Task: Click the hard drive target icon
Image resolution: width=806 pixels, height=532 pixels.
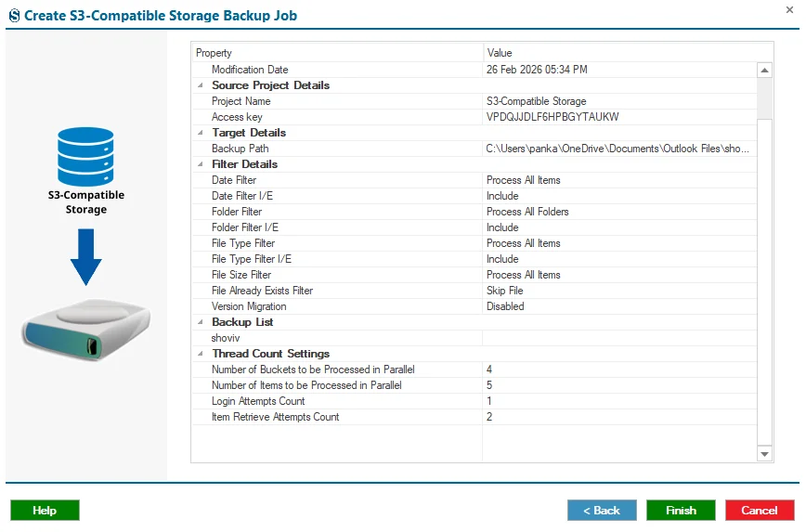Action: (85, 330)
